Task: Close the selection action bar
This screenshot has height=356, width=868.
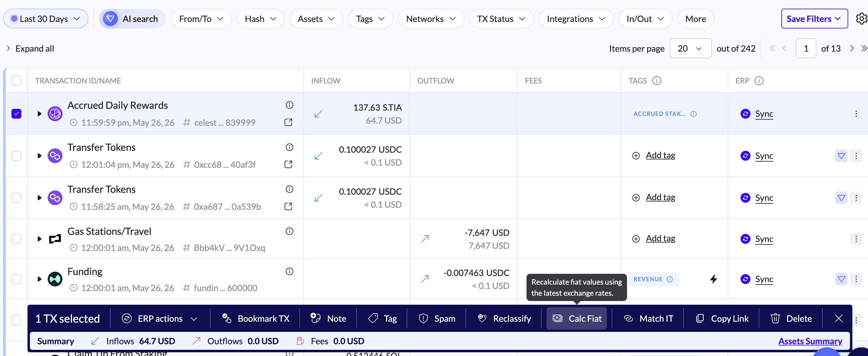Action: tap(838, 318)
